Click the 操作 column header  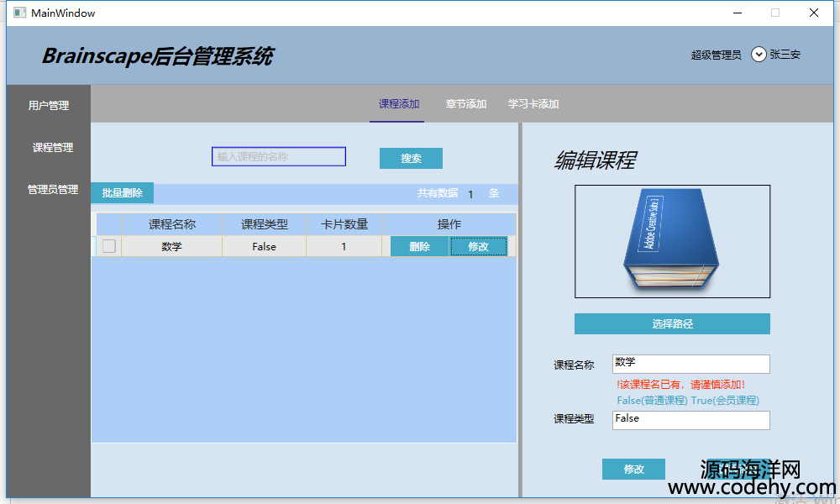tap(449, 224)
